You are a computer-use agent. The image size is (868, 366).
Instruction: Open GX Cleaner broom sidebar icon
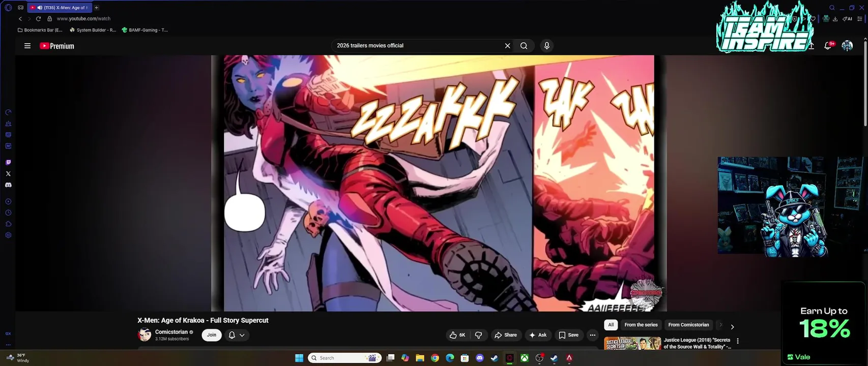coord(8,124)
